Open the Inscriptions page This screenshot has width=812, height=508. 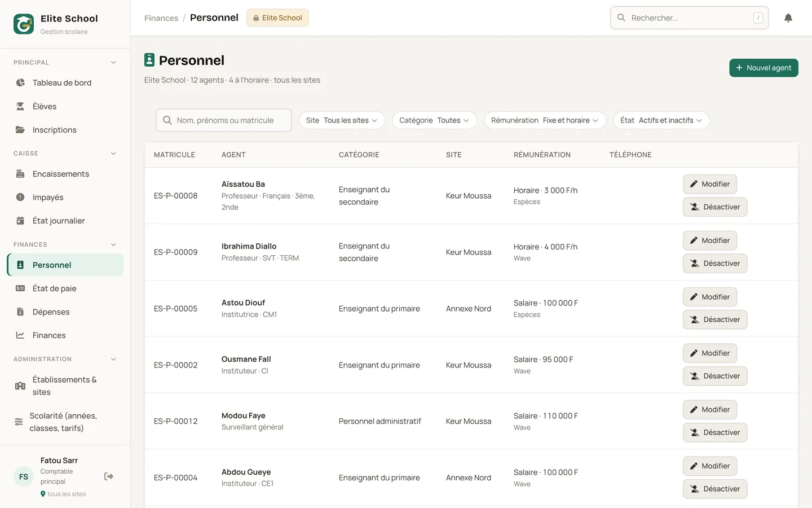coord(65,130)
